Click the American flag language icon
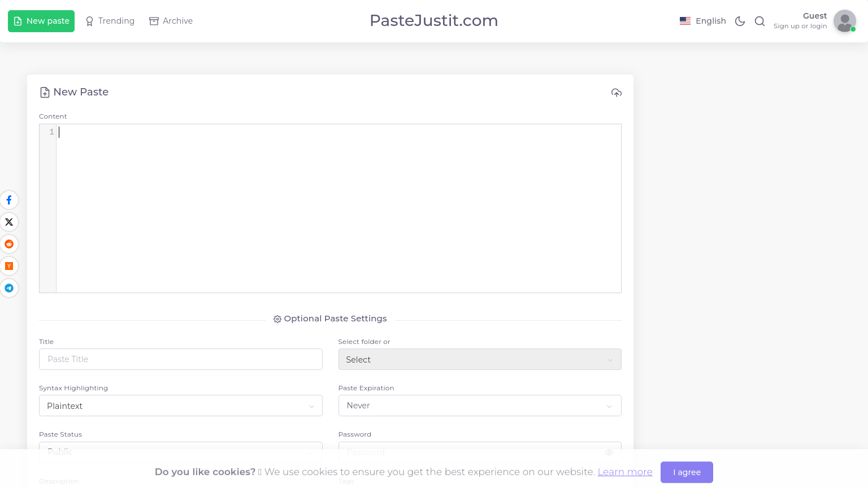868x488 pixels. [x=685, y=20]
